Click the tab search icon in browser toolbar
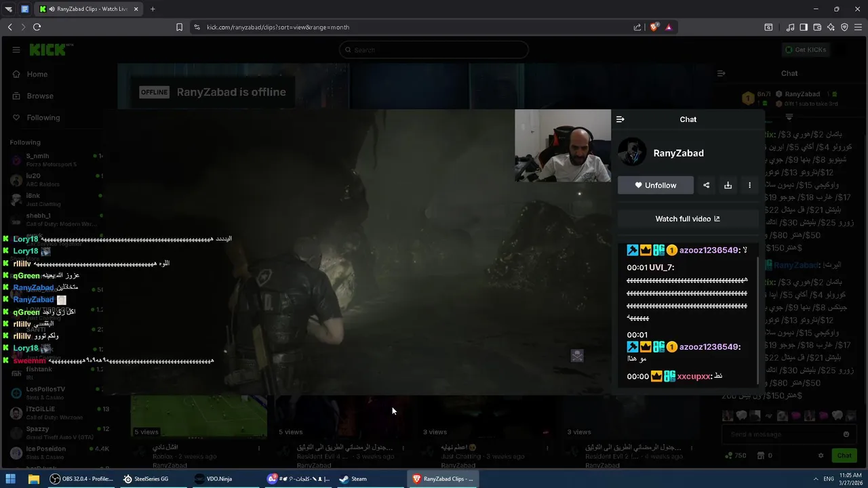 (x=768, y=27)
